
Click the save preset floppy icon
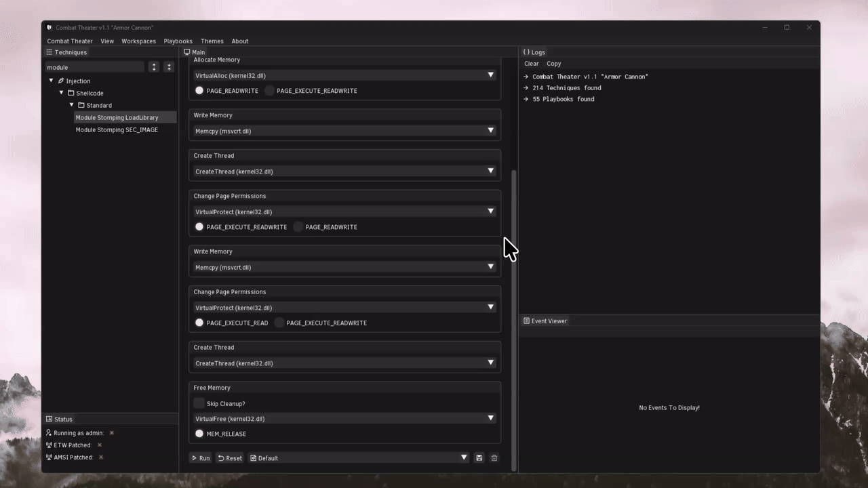(479, 458)
